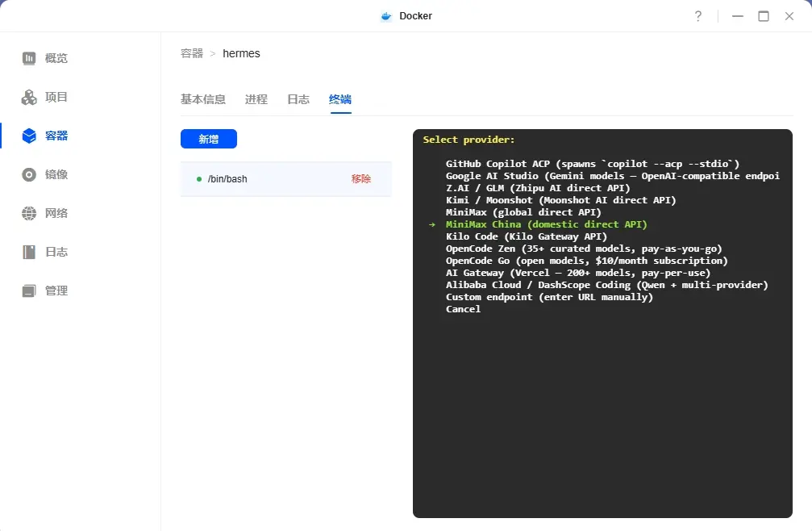Click the Docker whale icon in titlebar
Viewport: 812px width, 531px height.
(385, 15)
